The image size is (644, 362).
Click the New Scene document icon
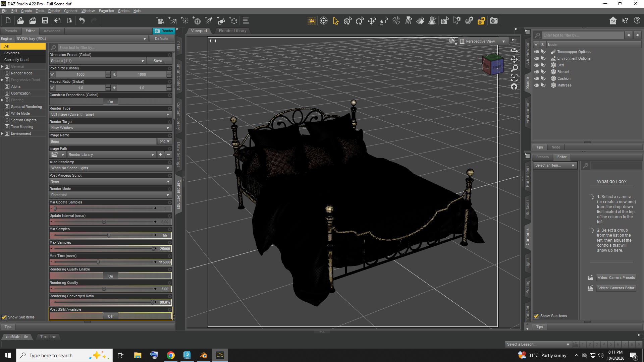click(8, 21)
